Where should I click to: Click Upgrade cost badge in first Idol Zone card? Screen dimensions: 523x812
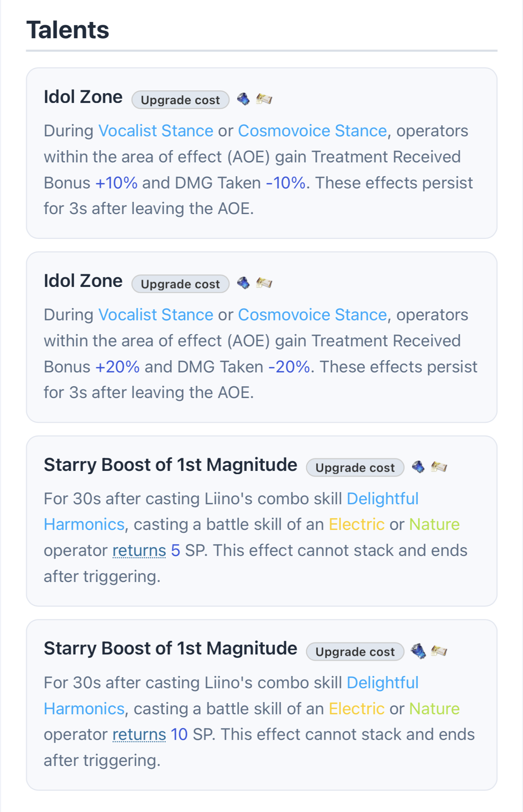tap(180, 100)
